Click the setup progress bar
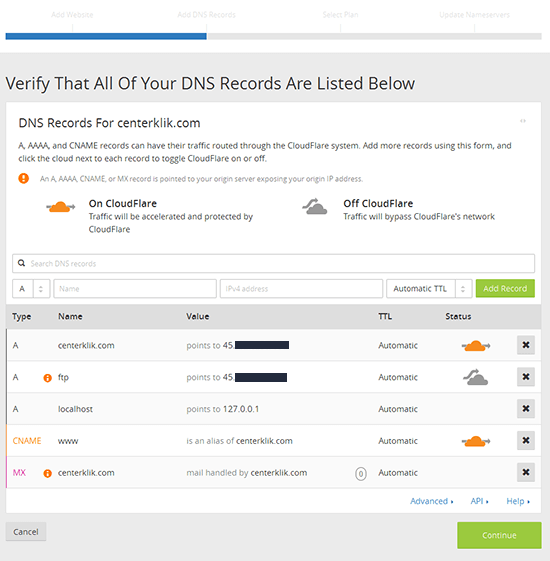The width and height of the screenshot is (550, 561). click(273, 36)
